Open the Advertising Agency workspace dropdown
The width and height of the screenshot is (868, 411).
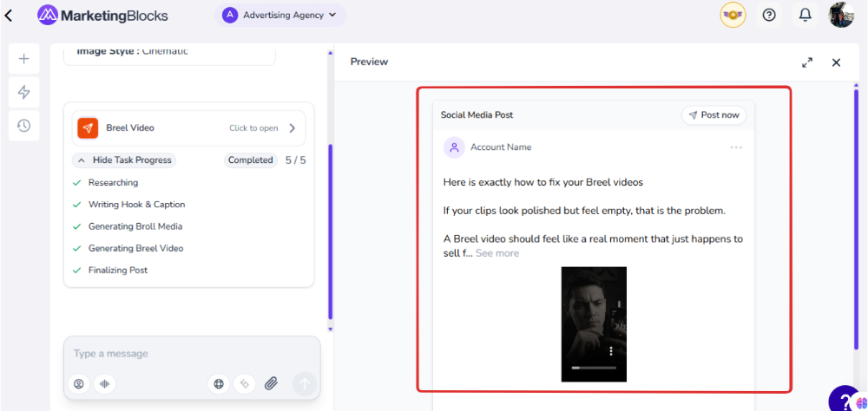279,15
